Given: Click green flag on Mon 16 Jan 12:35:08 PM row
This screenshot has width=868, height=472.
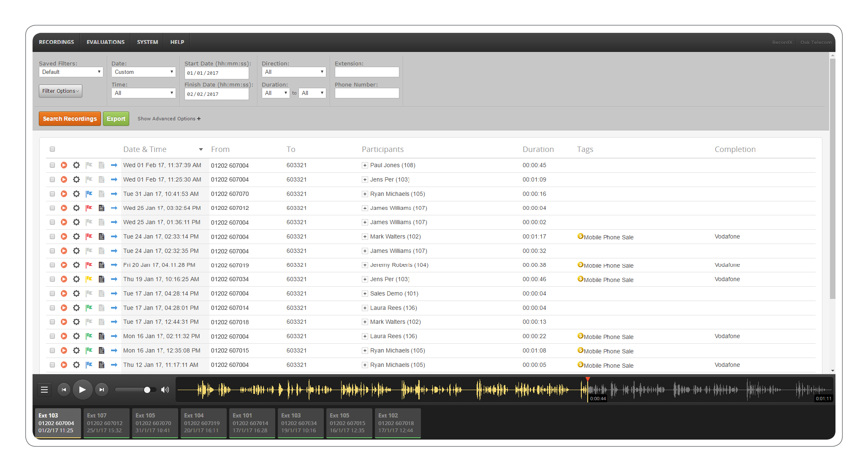Looking at the screenshot, I should pyautogui.click(x=89, y=350).
